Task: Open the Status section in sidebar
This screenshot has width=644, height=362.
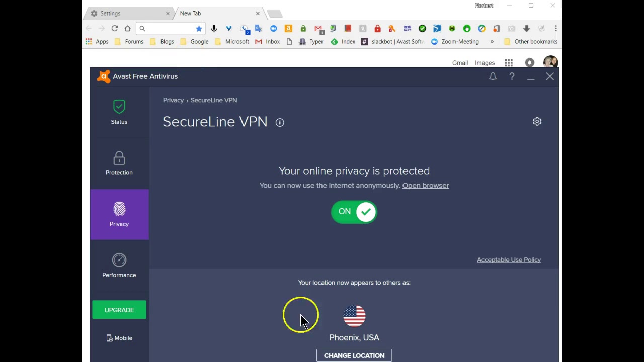Action: point(119,112)
